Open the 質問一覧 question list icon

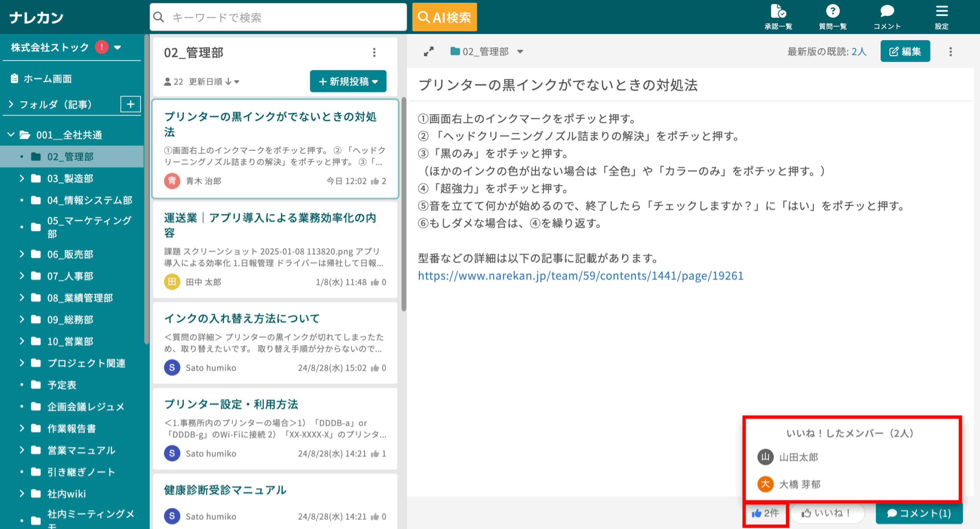click(x=833, y=17)
